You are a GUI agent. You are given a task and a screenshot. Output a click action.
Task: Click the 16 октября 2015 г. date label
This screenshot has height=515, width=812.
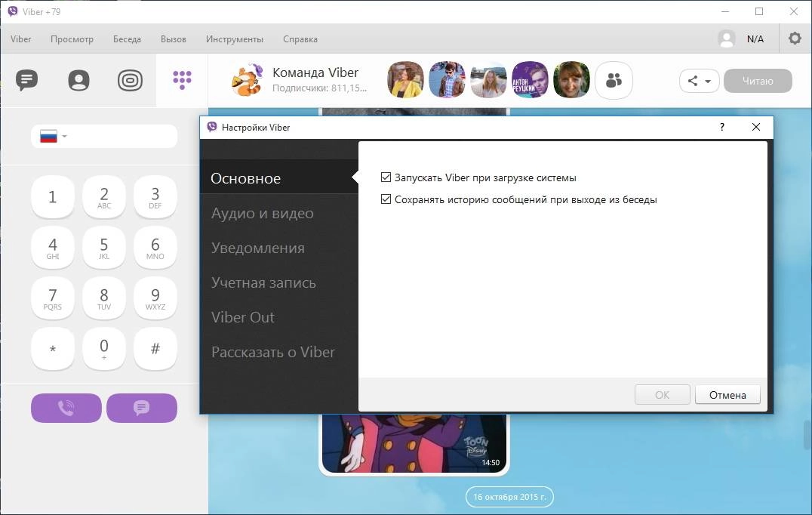[509, 496]
